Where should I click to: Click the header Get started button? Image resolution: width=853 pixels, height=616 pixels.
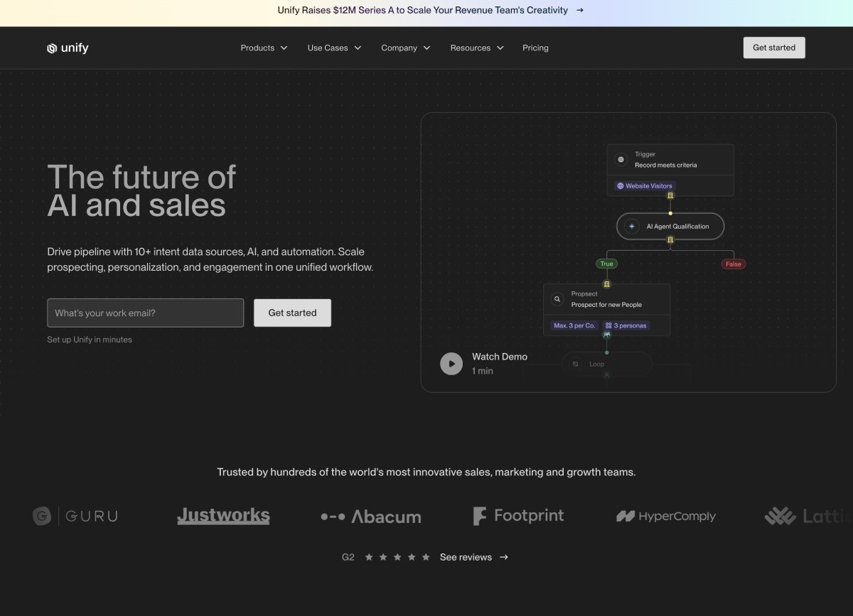pos(774,48)
